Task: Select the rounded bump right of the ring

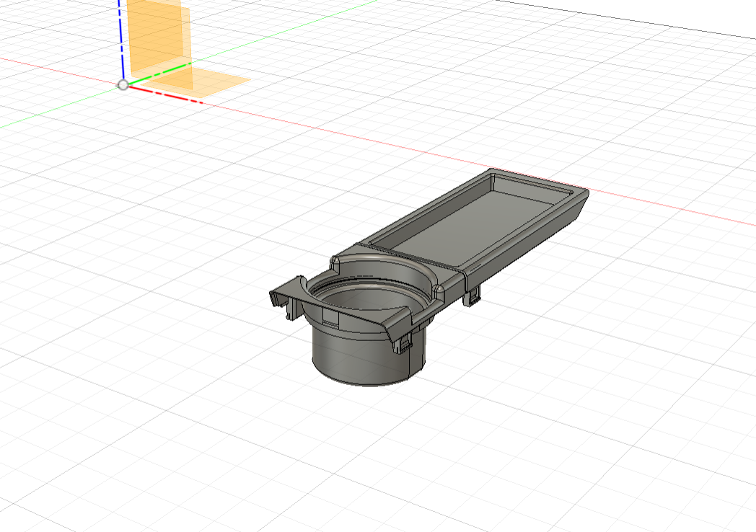Action: point(439,290)
